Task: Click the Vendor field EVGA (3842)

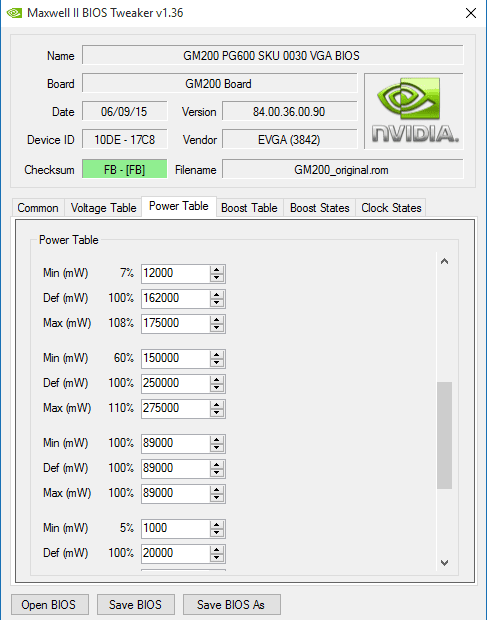Action: point(289,140)
